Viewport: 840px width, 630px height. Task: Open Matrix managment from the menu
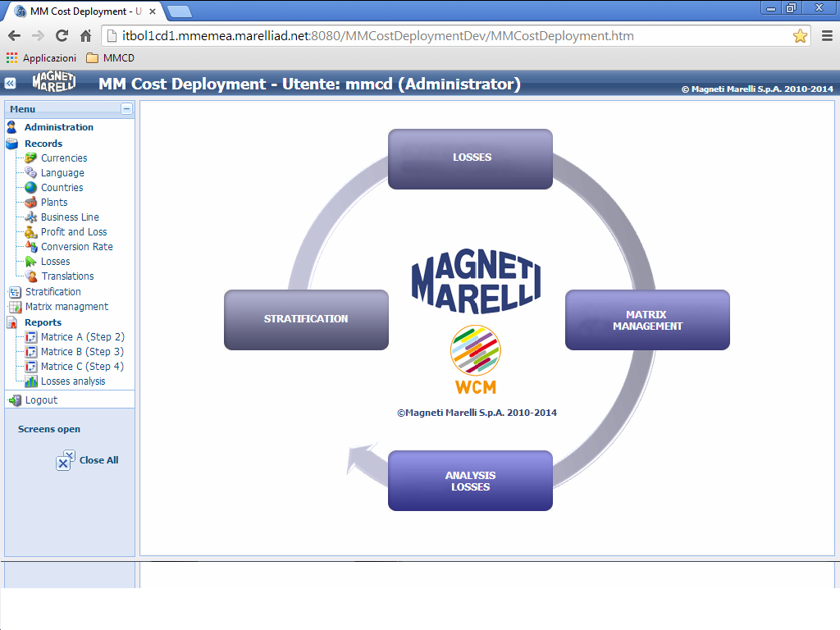click(x=66, y=307)
